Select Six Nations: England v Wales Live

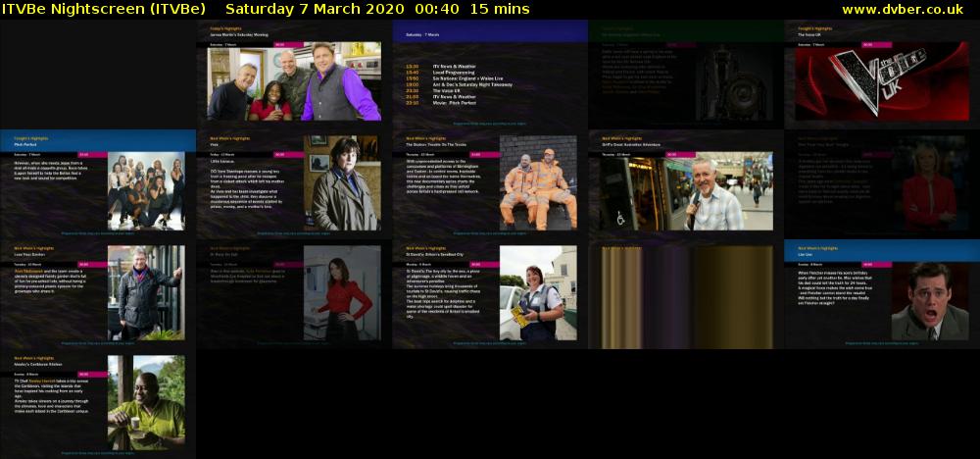455,78
